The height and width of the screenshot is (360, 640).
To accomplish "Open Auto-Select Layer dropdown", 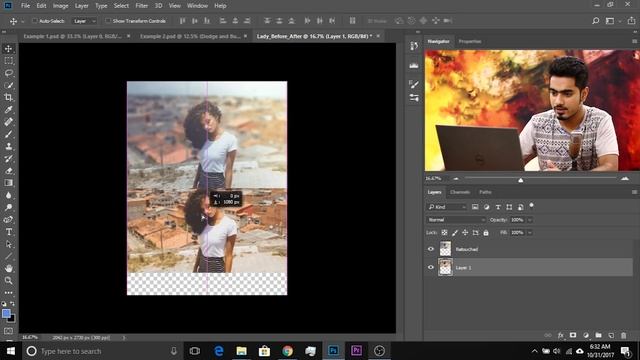I will [x=84, y=21].
